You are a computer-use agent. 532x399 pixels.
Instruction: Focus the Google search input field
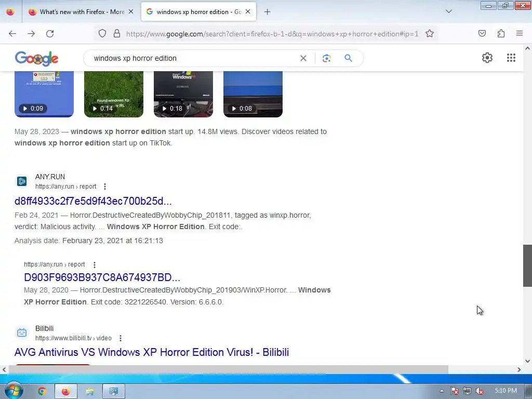click(x=193, y=58)
